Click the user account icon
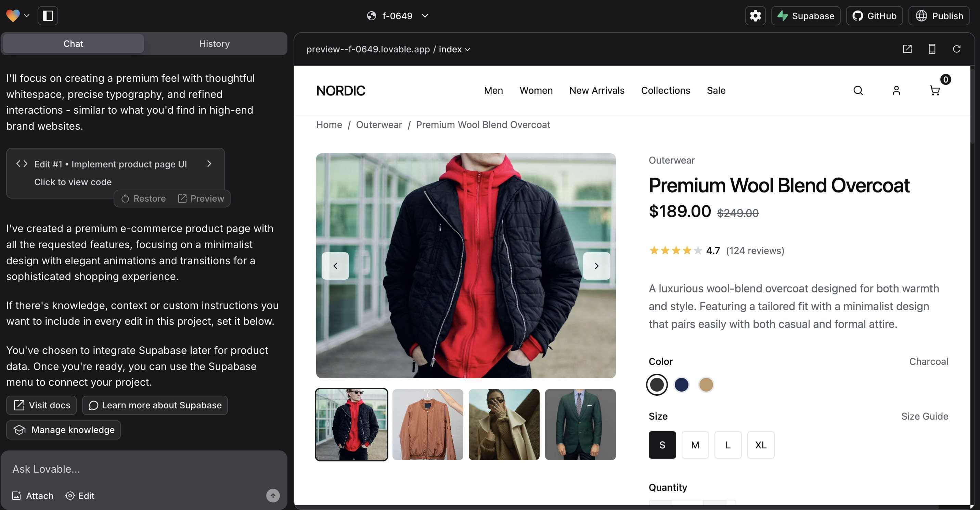The height and width of the screenshot is (510, 980). 896,91
